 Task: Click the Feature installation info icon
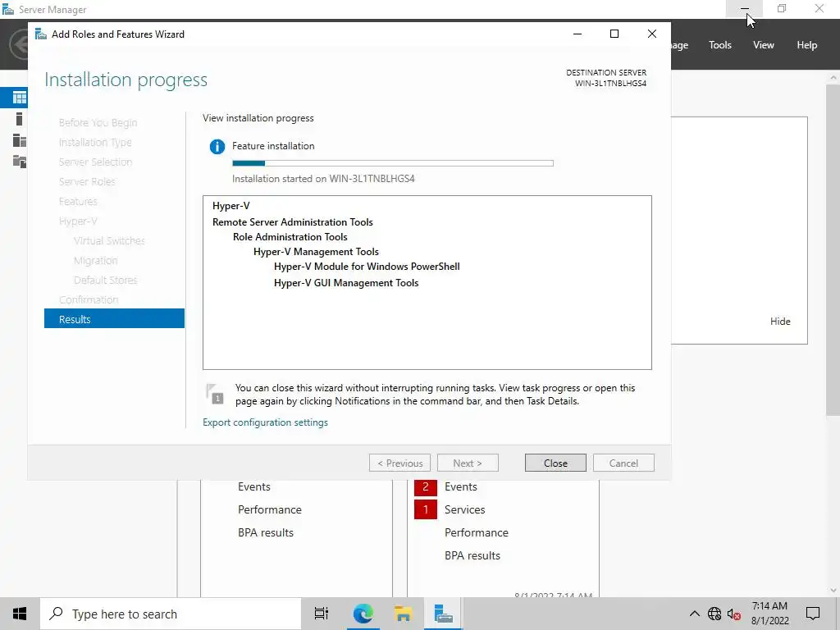pyautogui.click(x=217, y=146)
